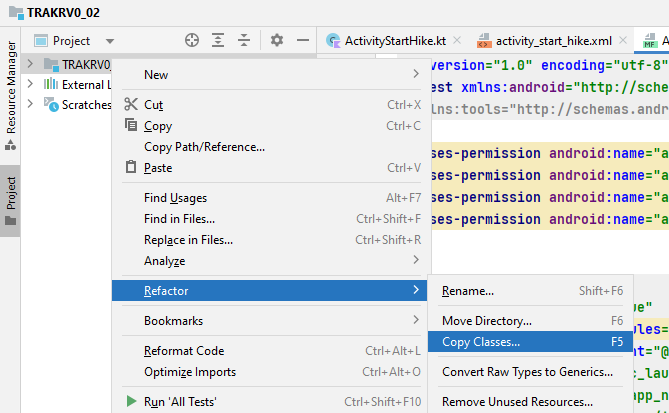Open the Resource Manager side panel
This screenshot has width=669, height=413.
tap(11, 88)
